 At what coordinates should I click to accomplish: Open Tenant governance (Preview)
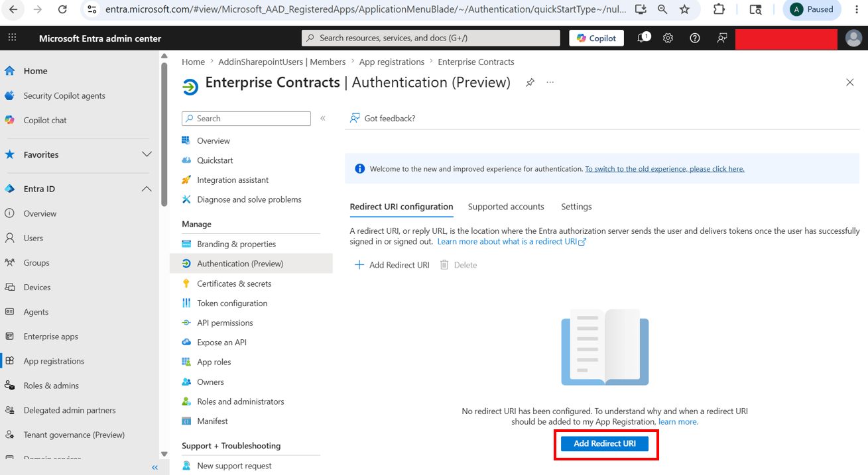pos(74,435)
